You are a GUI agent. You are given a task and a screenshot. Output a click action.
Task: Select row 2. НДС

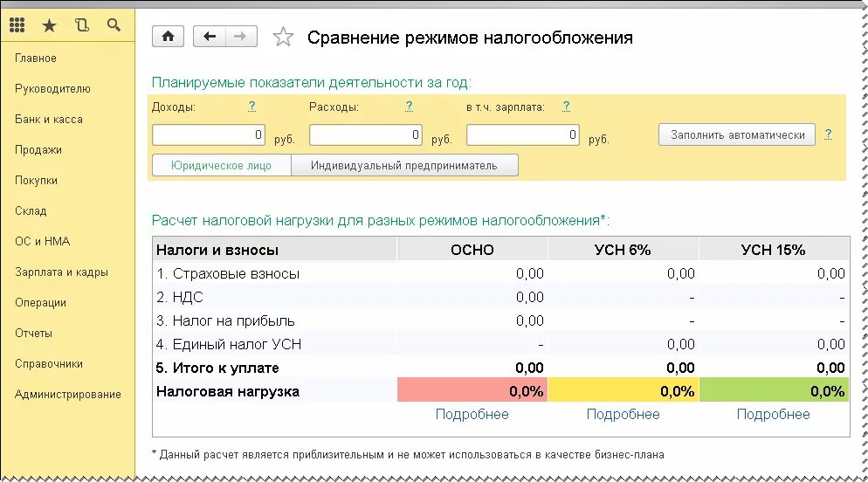pyautogui.click(x=501, y=297)
